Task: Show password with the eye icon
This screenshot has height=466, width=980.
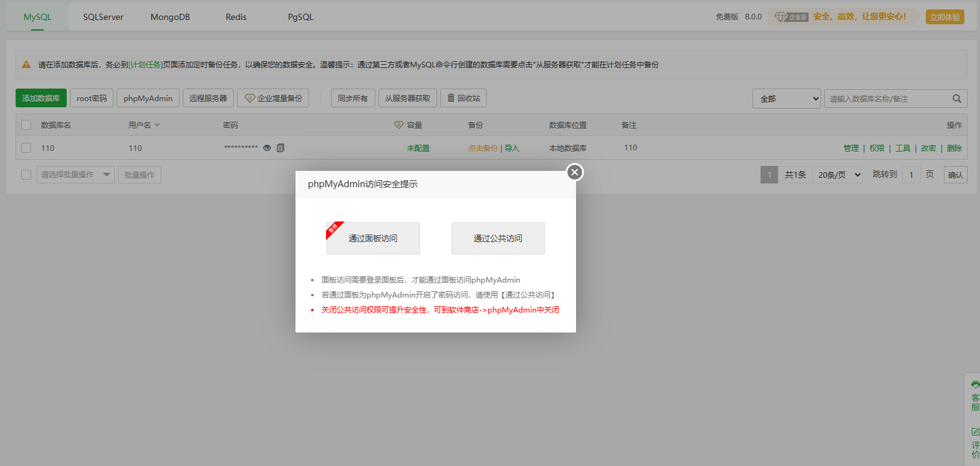Action: click(267, 148)
